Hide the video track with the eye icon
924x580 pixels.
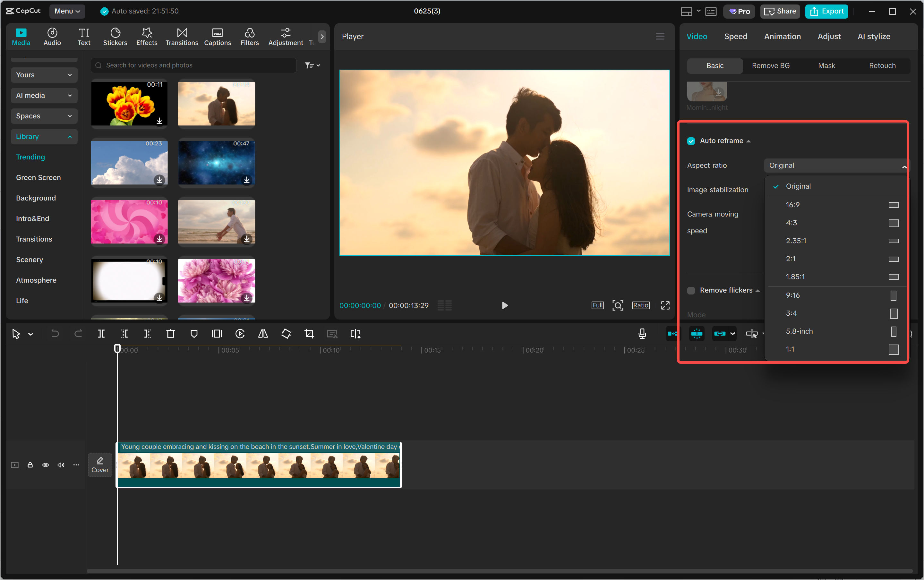click(45, 465)
